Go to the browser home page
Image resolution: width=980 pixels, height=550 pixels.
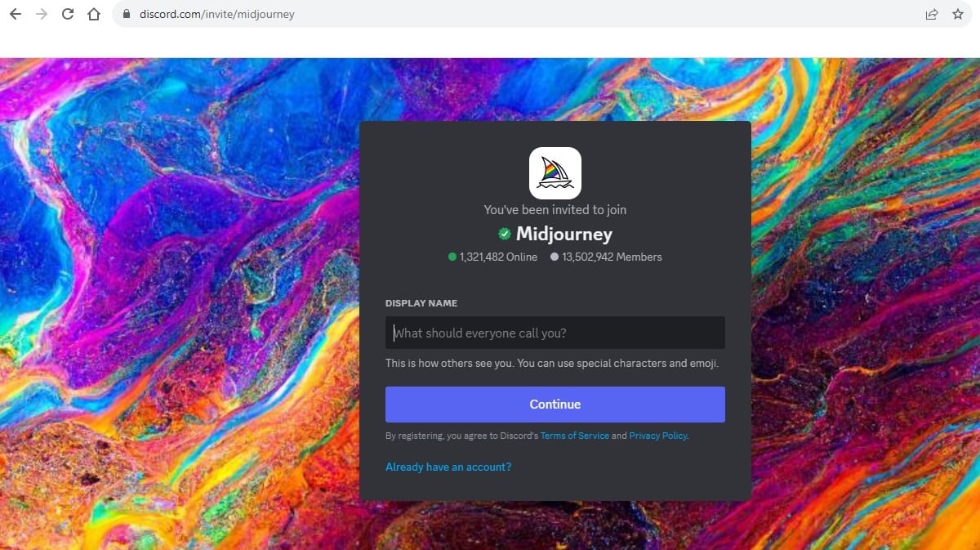pyautogui.click(x=94, y=14)
